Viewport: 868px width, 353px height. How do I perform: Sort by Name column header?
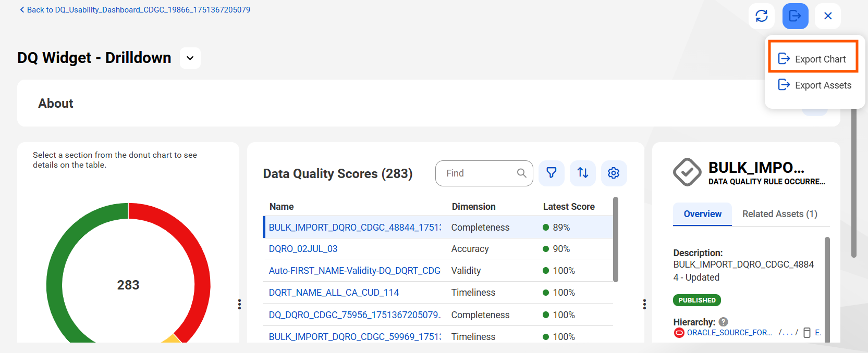pyautogui.click(x=282, y=207)
